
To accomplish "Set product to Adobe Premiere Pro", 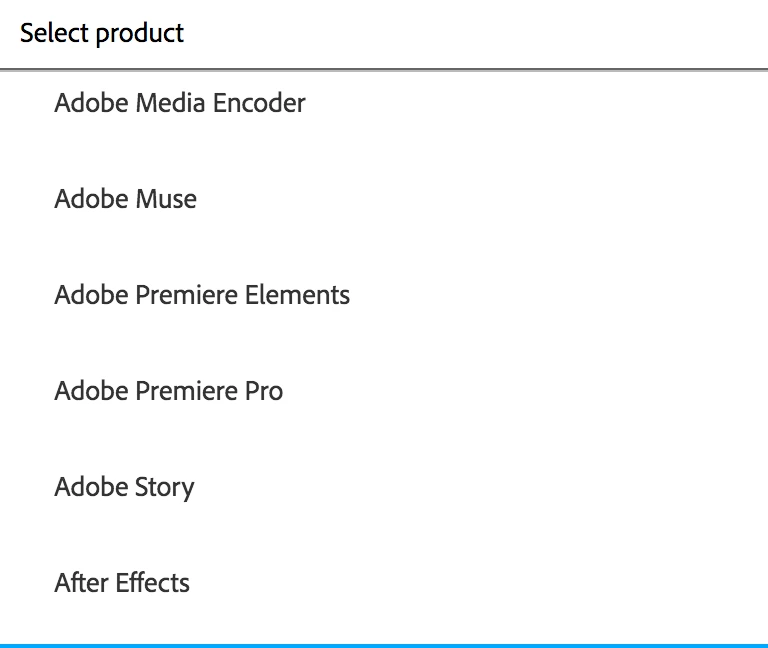I will [x=169, y=391].
